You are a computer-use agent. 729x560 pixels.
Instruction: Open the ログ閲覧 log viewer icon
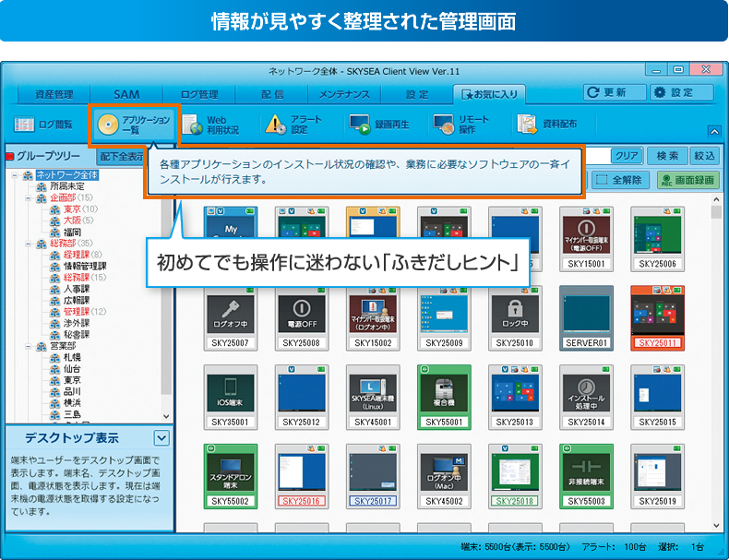pyautogui.click(x=43, y=124)
